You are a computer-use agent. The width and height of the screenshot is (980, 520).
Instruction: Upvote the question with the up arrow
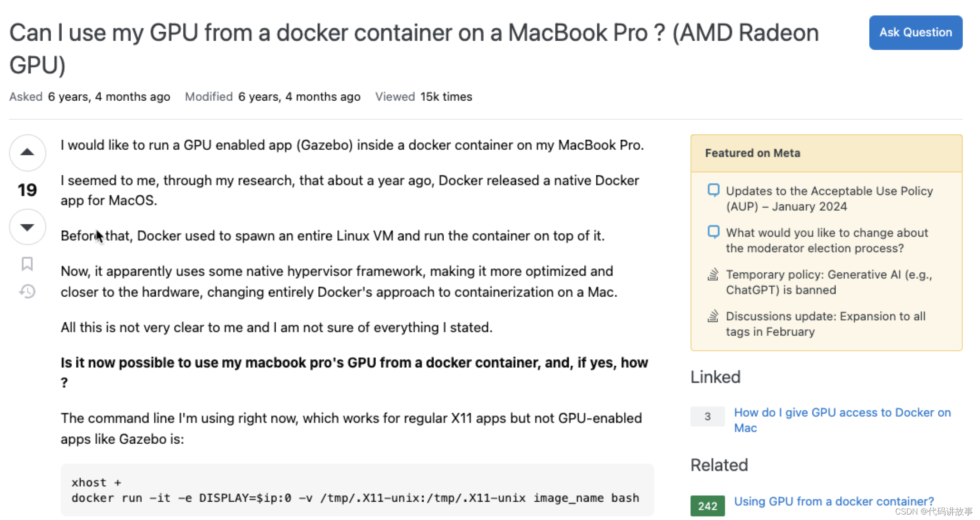pos(27,152)
